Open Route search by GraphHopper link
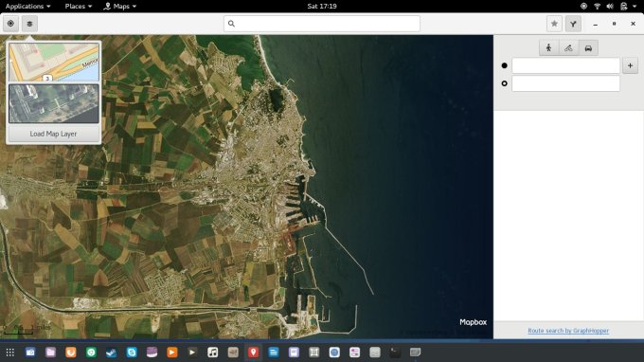The height and width of the screenshot is (362, 644). [568, 331]
